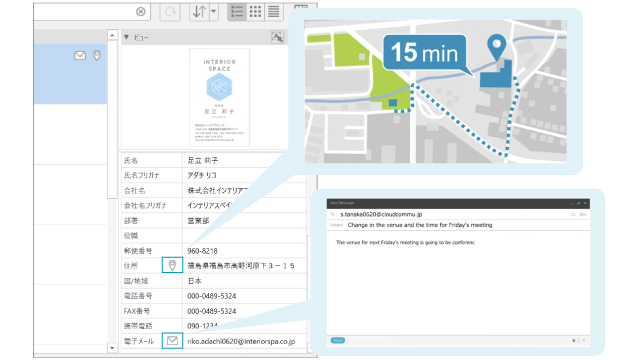Viewport: 640px width, 360px height.
Task: Click the mail button beside 電子メール
Action: [x=172, y=340]
